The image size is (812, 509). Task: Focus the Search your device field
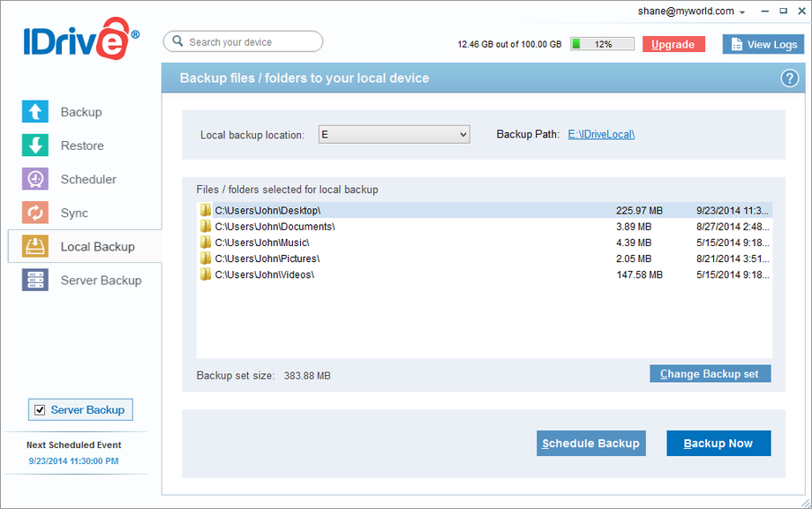pyautogui.click(x=243, y=41)
